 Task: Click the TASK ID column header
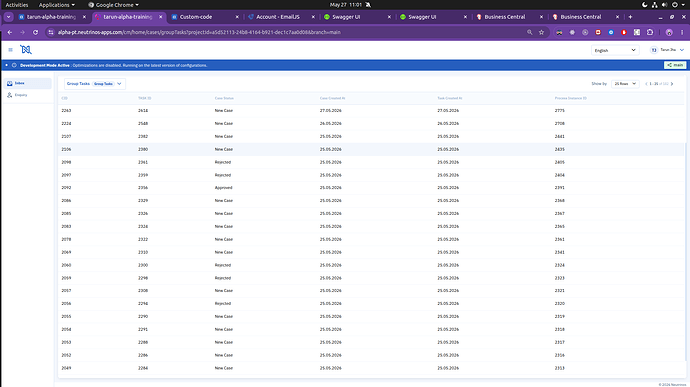[144, 98]
